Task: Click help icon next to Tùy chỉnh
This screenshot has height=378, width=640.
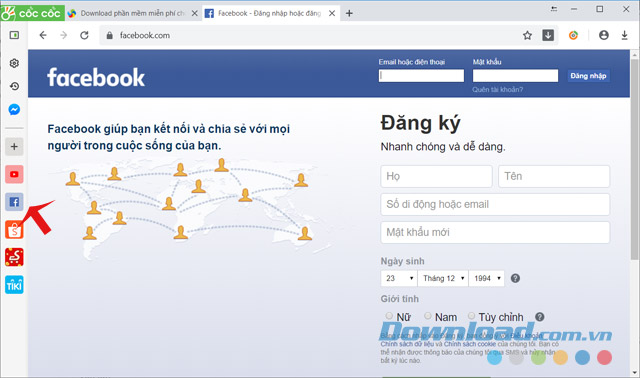Action: (540, 317)
